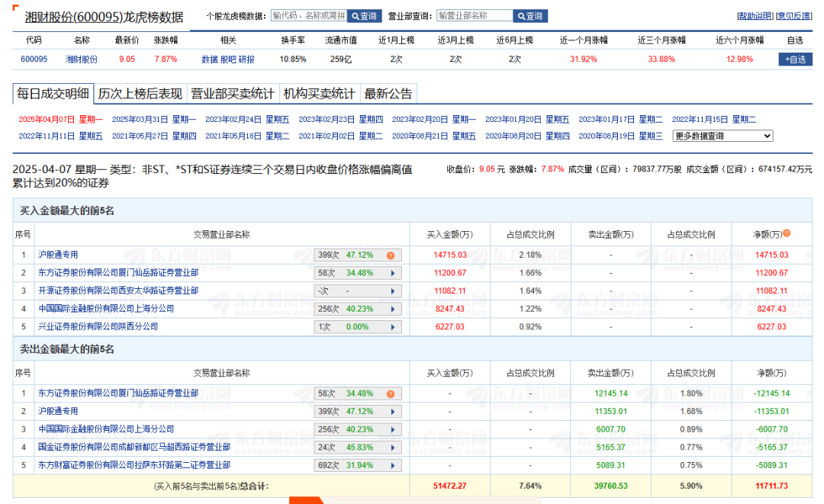The image size is (824, 504).
Task: Open the 数据 related link
Action: 210,59
